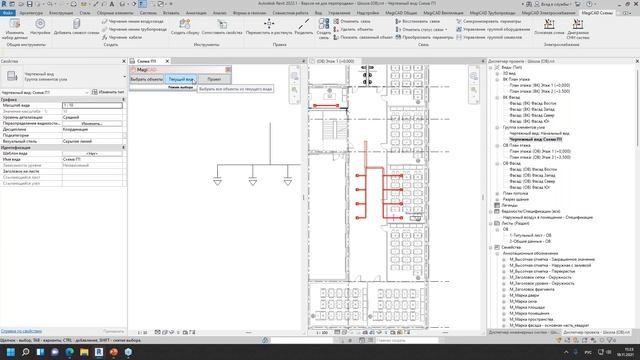Click Отменить связь in ribbon
This screenshot has width=640, height=360.
tap(352, 21)
